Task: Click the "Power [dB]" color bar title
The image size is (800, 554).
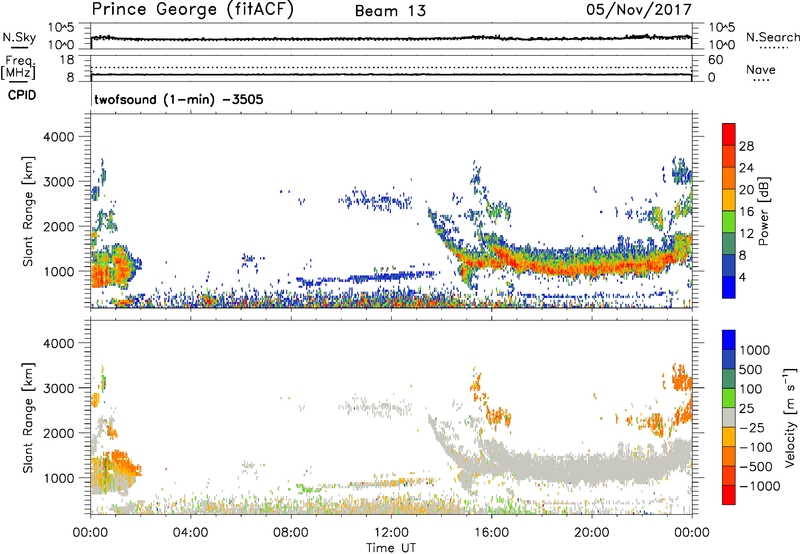Action: pos(763,211)
